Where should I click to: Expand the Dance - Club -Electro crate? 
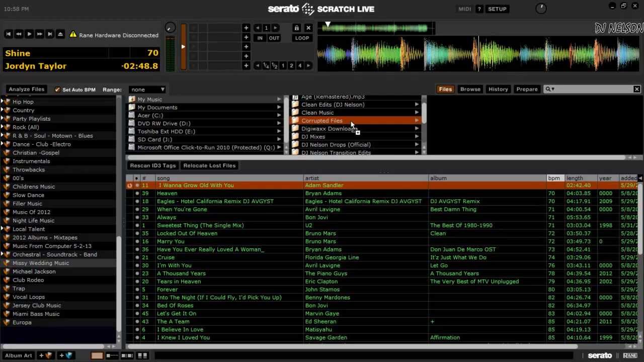[2, 144]
